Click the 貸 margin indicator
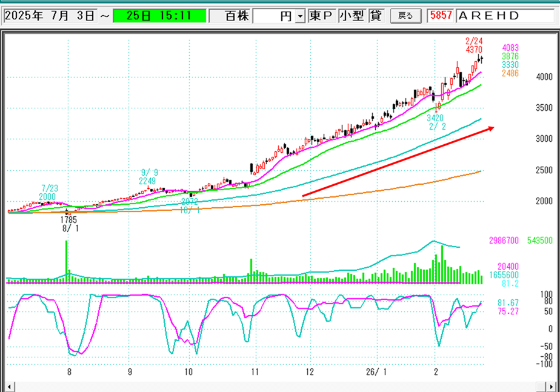 (x=376, y=16)
